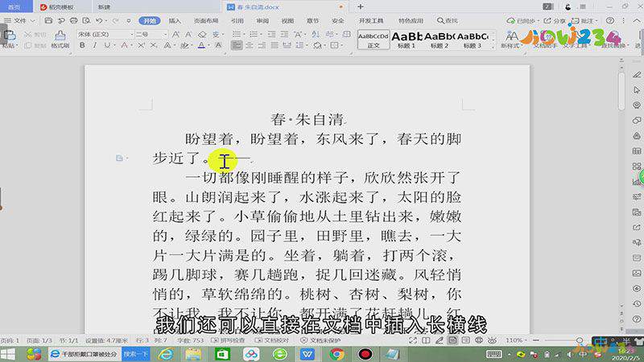Image resolution: width=644 pixels, height=362 pixels.
Task: Increase font size with larger A
Action: point(175,35)
